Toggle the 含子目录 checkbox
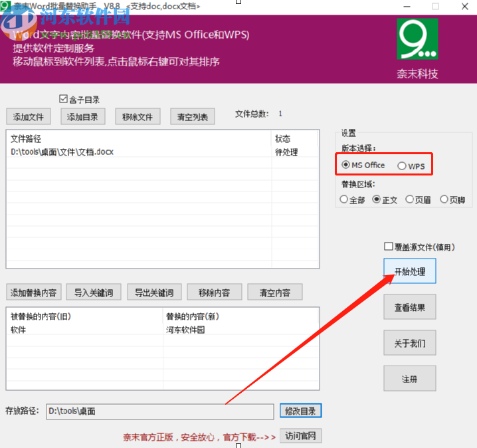Screen dimensions: 477x448 (x=64, y=99)
